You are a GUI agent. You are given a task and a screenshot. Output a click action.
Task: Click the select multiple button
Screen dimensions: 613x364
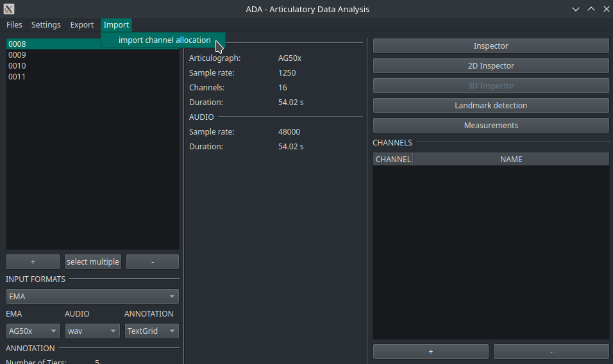[93, 262]
